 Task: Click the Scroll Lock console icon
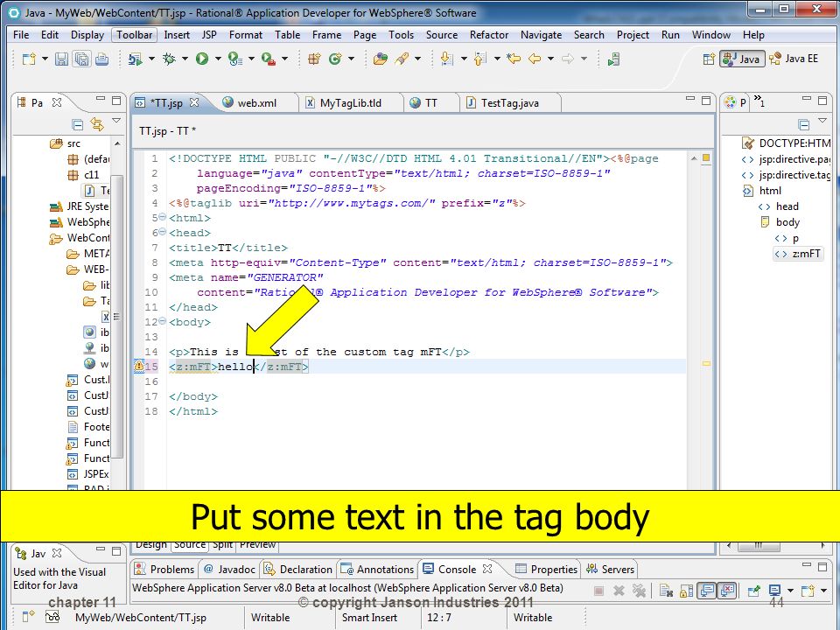coord(686,591)
